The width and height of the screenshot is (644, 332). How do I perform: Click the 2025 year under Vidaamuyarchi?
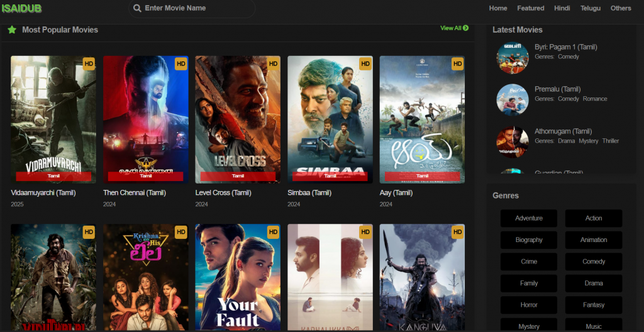17,204
